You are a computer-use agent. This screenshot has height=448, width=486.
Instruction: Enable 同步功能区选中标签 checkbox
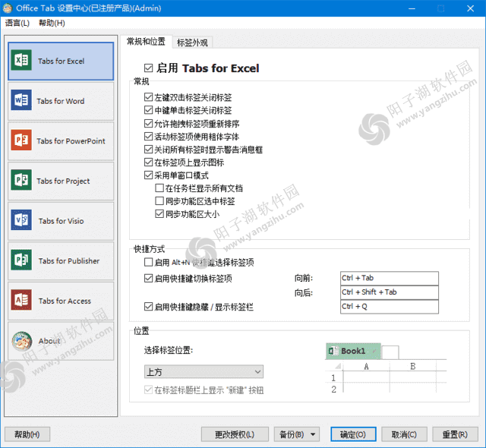(159, 201)
